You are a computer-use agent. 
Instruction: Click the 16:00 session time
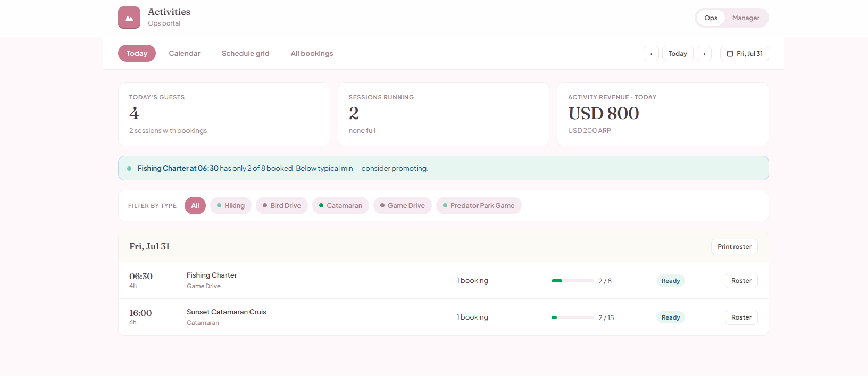point(140,313)
